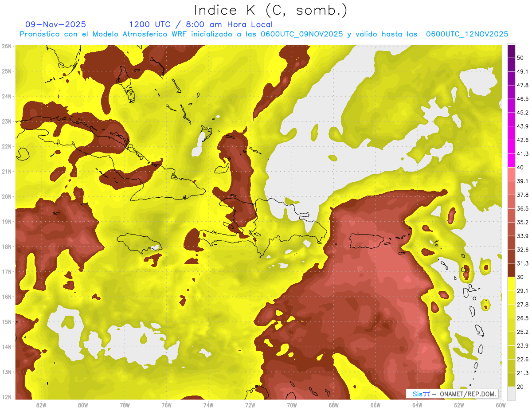Click the '26.5' color scale value
The image size is (532, 411).
coord(523,318)
